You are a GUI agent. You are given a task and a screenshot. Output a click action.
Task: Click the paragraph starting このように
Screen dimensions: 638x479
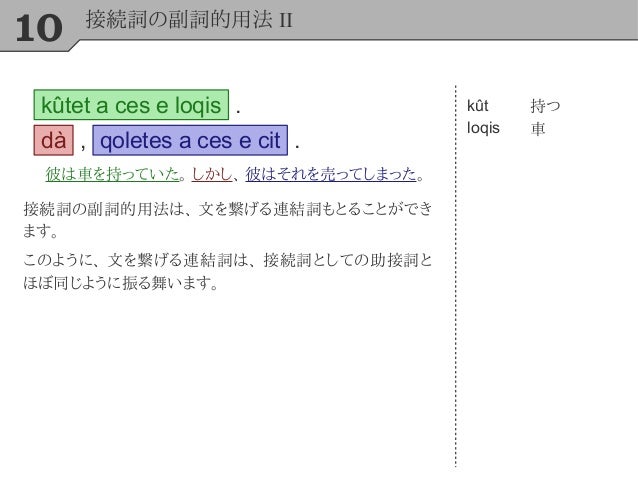[x=227, y=271]
